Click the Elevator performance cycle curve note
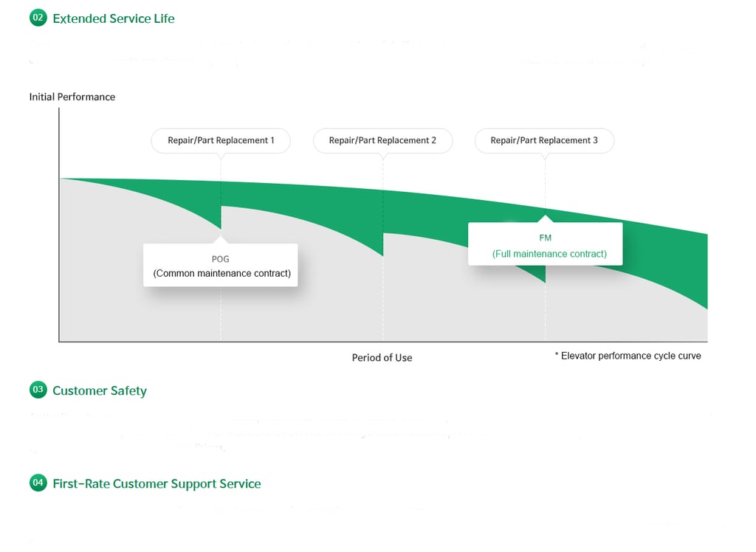Viewport: 756px width, 552px height. point(628,356)
